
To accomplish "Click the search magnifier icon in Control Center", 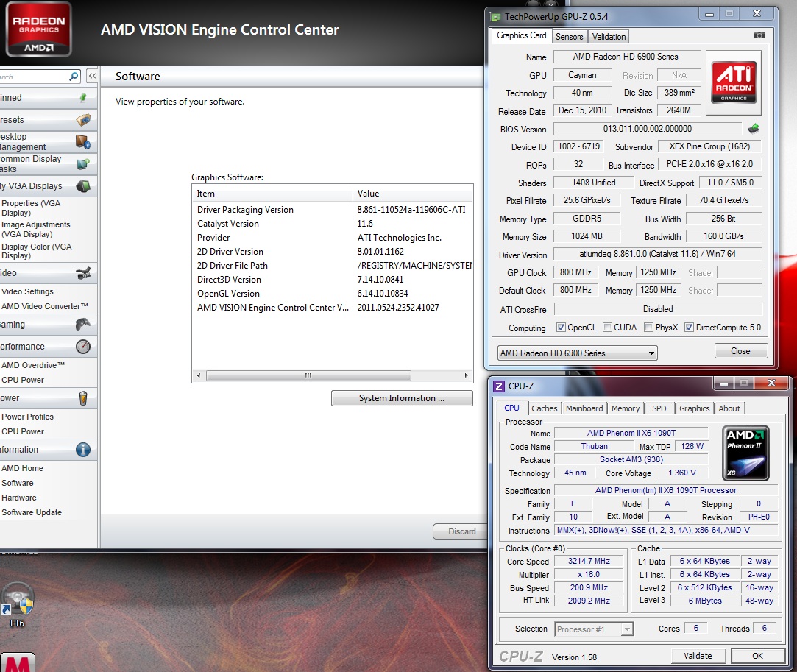I will (x=74, y=77).
